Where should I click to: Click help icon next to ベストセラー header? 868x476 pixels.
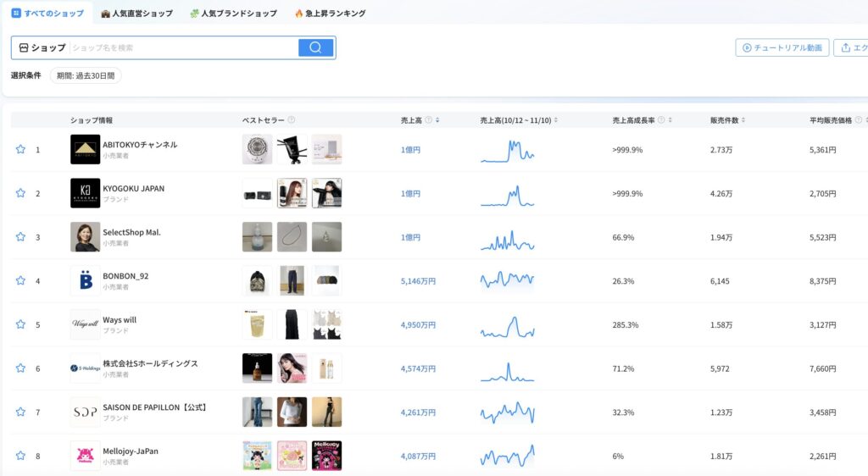[291, 120]
